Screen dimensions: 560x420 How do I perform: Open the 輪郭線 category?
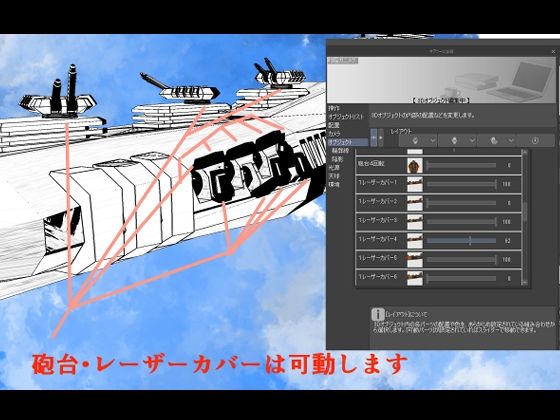[340, 151]
